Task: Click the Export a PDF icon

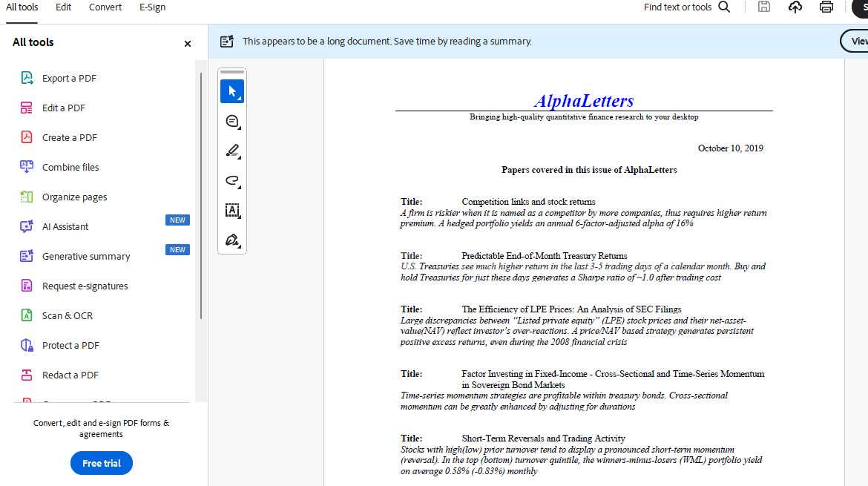Action: click(x=27, y=78)
